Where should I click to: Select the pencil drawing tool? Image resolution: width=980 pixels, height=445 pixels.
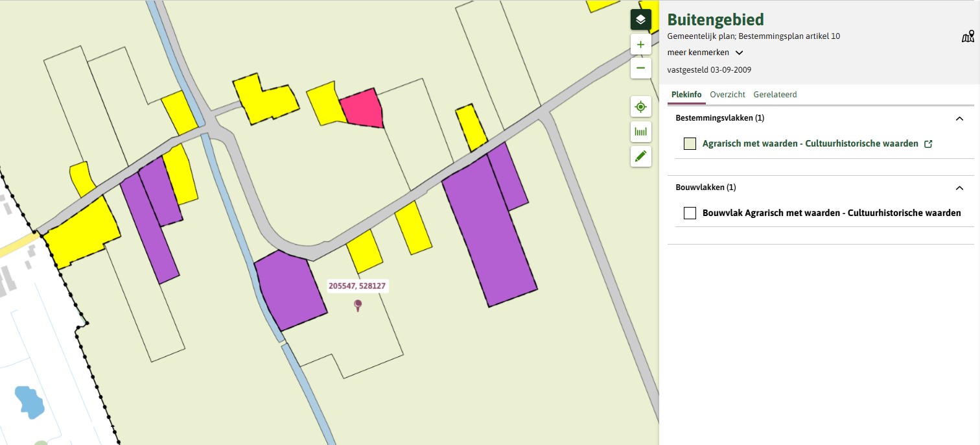640,156
